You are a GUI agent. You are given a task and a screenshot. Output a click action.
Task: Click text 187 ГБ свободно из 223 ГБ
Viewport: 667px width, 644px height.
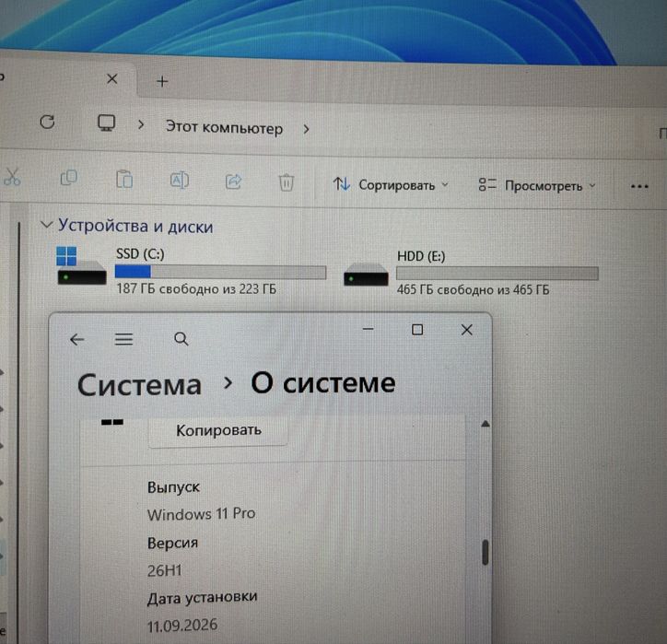[x=196, y=288]
